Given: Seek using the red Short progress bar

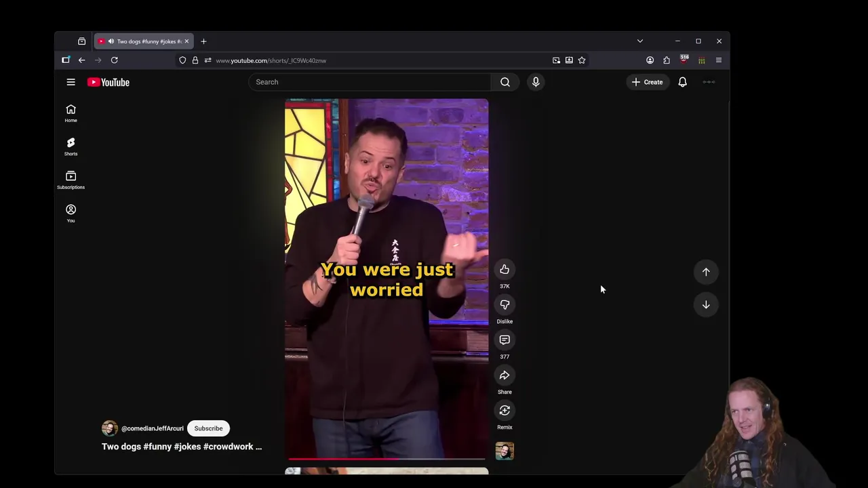Looking at the screenshot, I should [387, 459].
